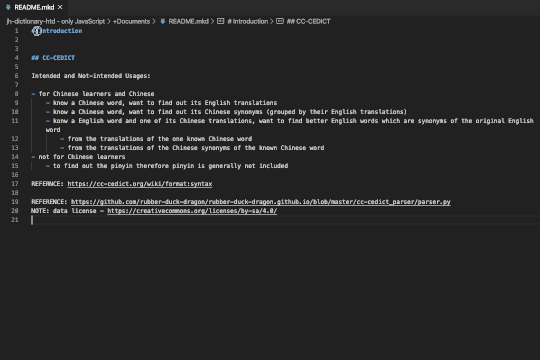The image size is (540, 360).
Task: Open the README.mkd breadcrumb segment
Action: point(188,21)
